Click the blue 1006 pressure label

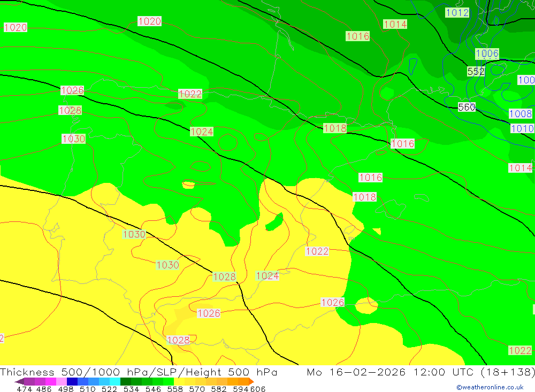(487, 53)
